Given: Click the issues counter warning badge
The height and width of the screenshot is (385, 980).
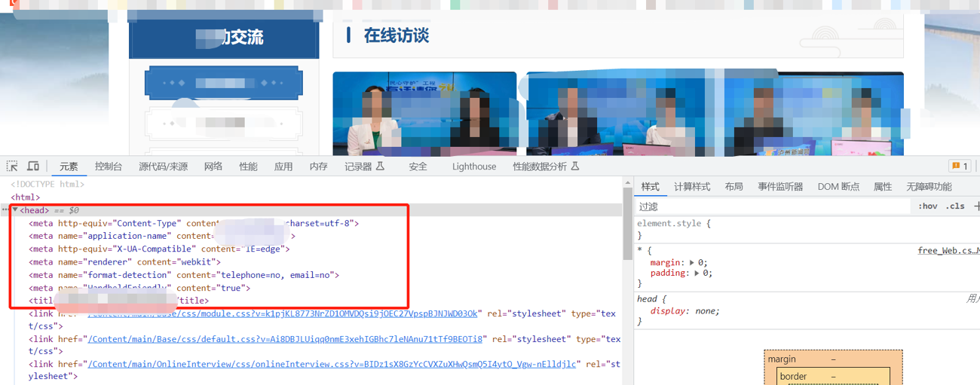Looking at the screenshot, I should [x=959, y=167].
